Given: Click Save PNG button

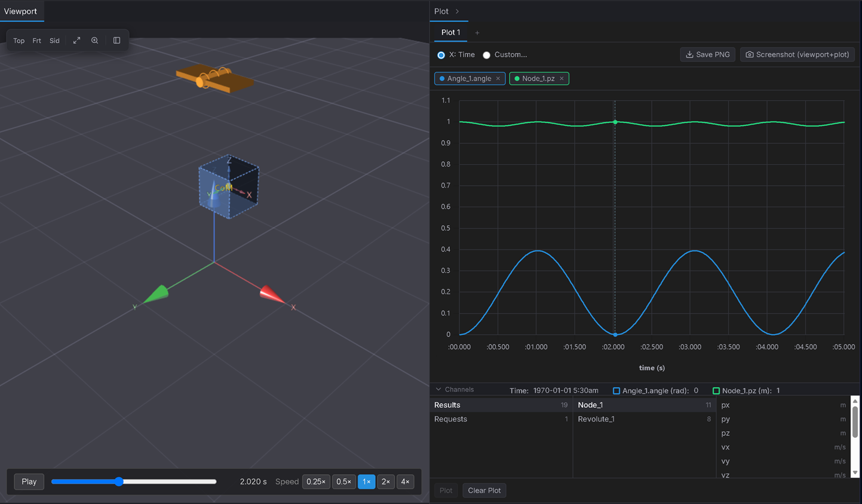Looking at the screenshot, I should tap(707, 54).
